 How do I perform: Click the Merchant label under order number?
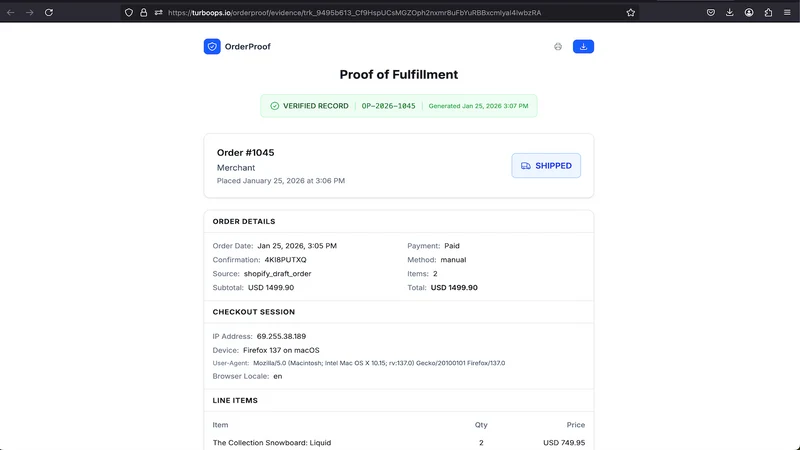(236, 167)
